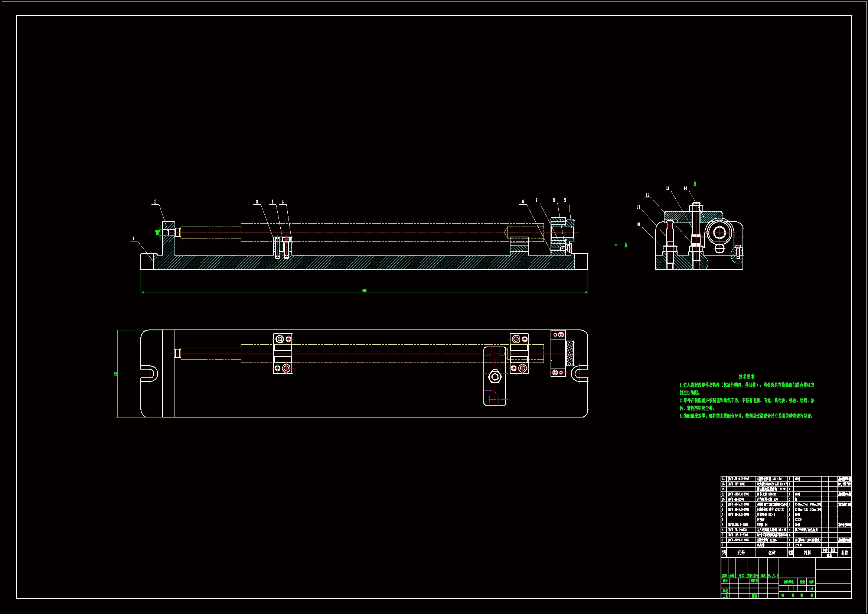The height and width of the screenshot is (614, 868).
Task: Click the 备注 column header cell
Action: click(845, 553)
